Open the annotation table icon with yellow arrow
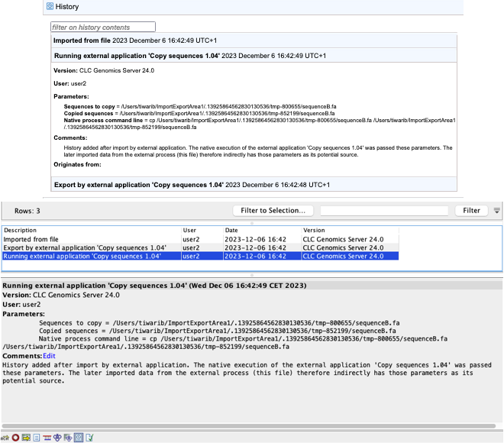The width and height of the screenshot is (504, 443). 26,438
